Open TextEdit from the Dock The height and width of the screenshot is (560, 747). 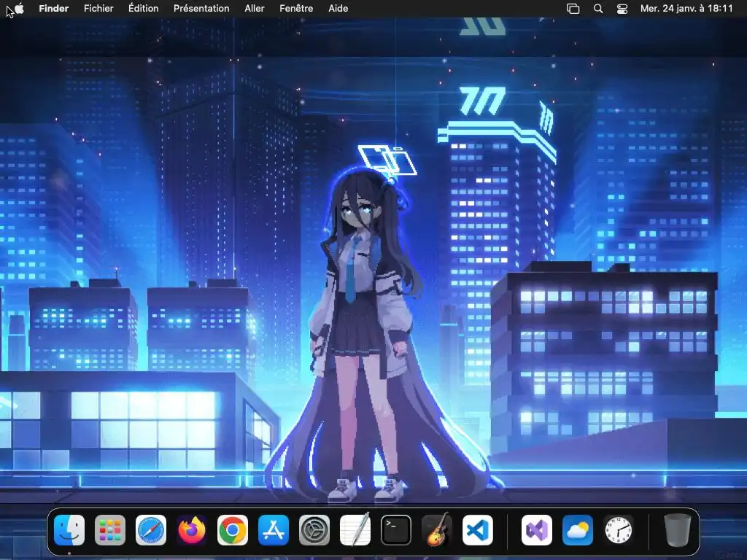pyautogui.click(x=355, y=530)
